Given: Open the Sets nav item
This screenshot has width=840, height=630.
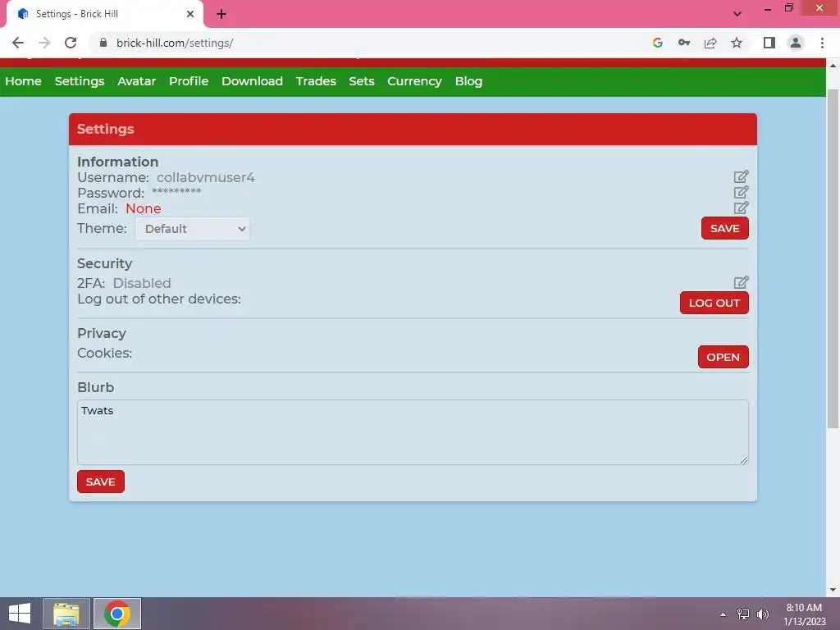Looking at the screenshot, I should point(362,81).
